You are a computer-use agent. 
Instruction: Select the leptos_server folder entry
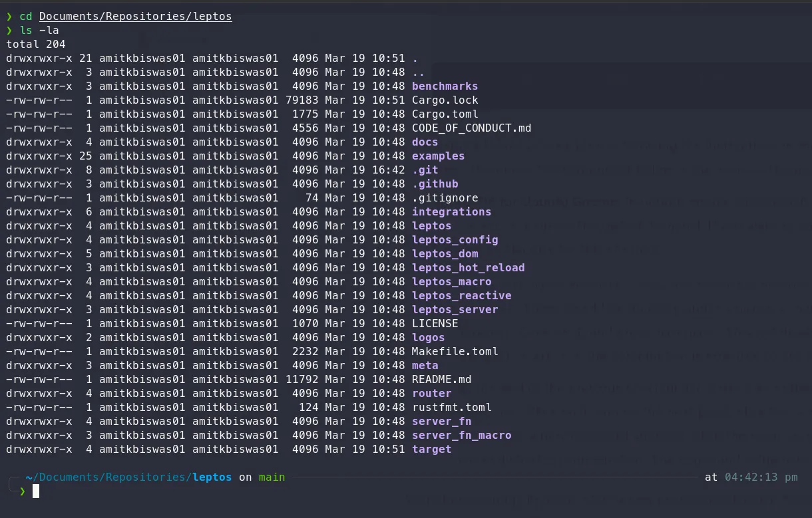click(x=455, y=309)
